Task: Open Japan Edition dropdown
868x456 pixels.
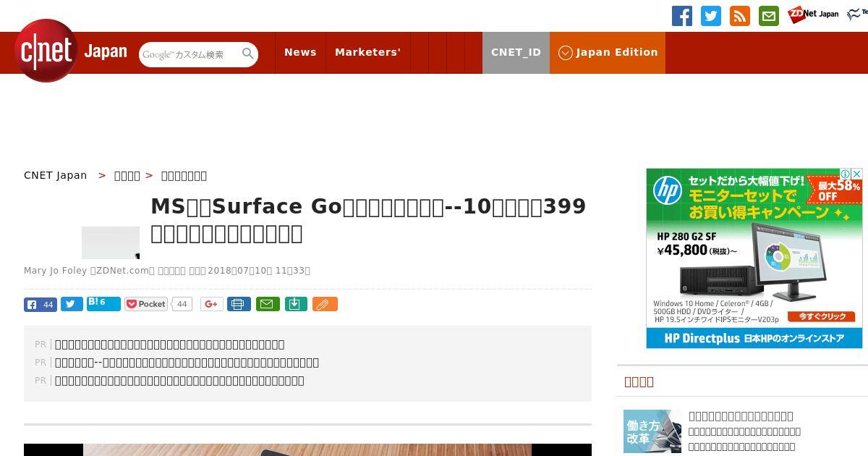Action: (x=608, y=53)
